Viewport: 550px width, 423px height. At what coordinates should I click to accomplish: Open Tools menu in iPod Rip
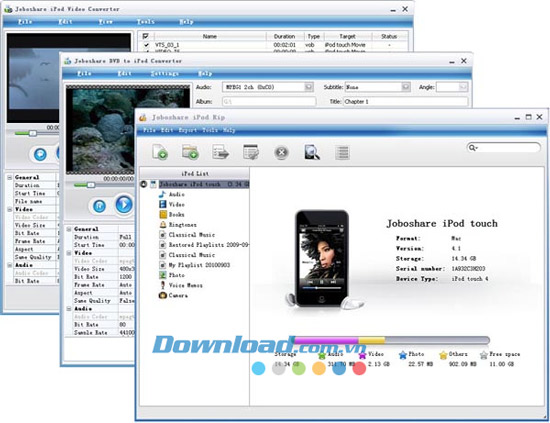(x=210, y=130)
